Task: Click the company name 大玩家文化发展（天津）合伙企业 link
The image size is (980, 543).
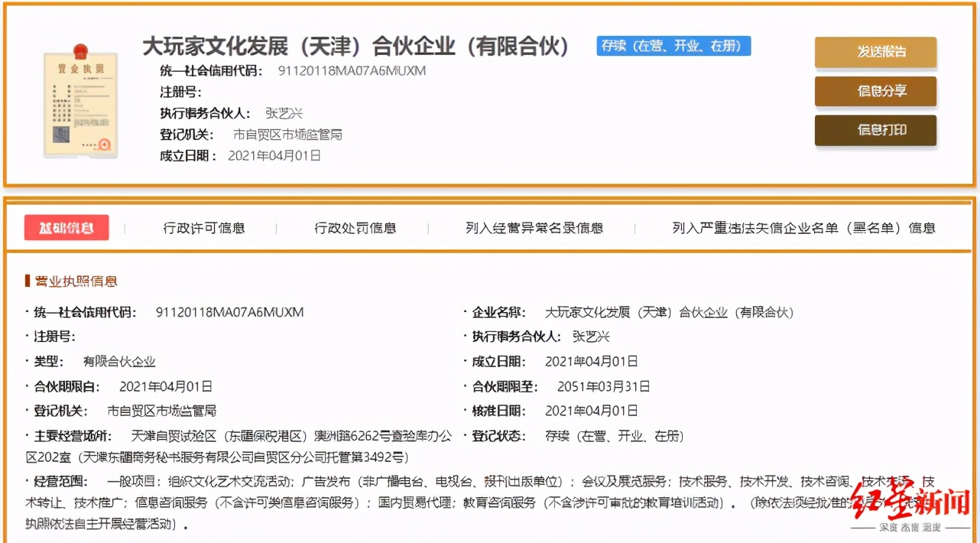Action: tap(673, 312)
